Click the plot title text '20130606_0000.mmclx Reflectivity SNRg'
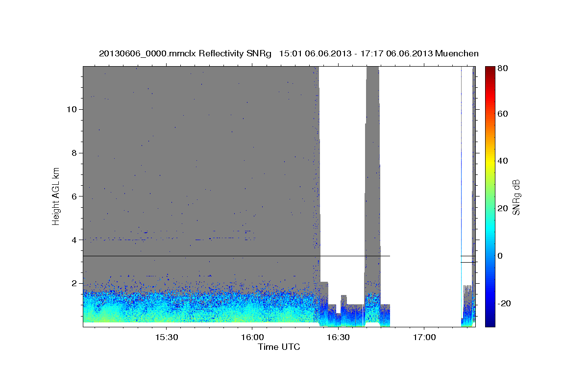Image resolution: width=588 pixels, height=392 pixels. click(185, 53)
